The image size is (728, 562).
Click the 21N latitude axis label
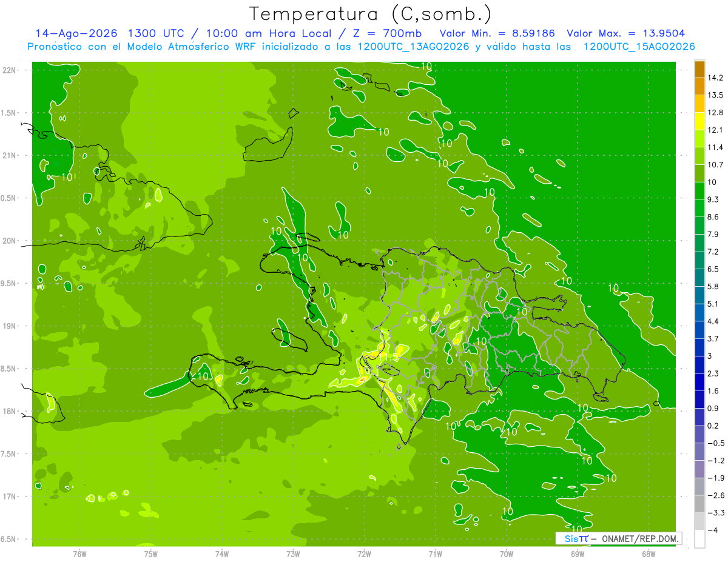[x=10, y=155]
